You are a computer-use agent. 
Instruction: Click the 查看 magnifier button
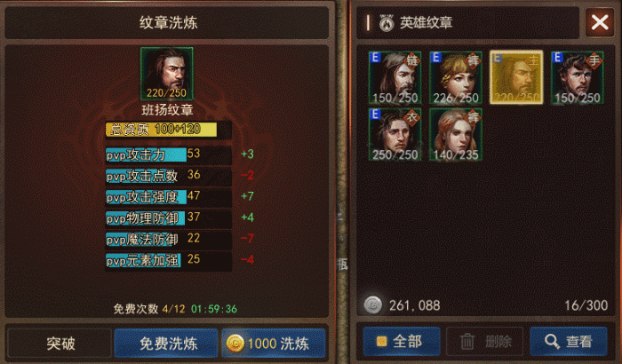click(569, 342)
